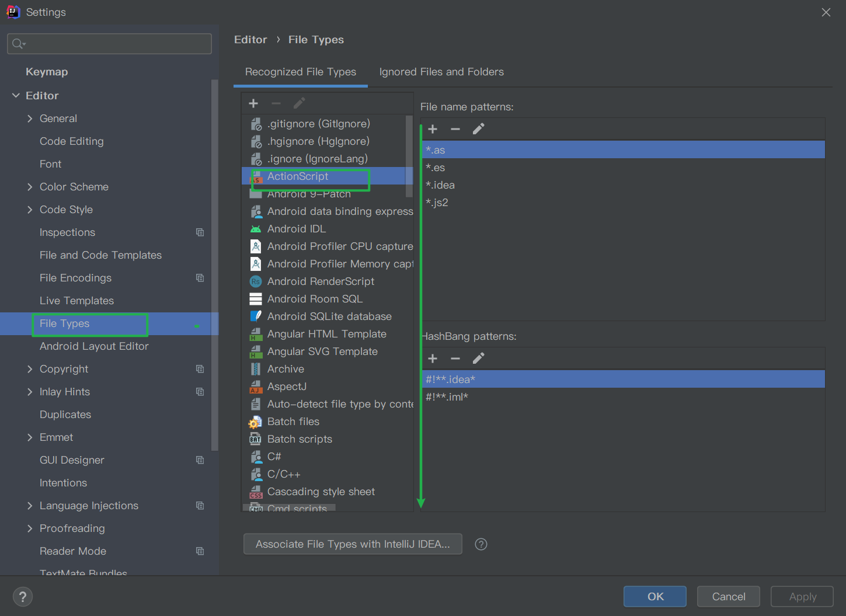Expand the Code Style node
846x616 pixels.
click(30, 210)
